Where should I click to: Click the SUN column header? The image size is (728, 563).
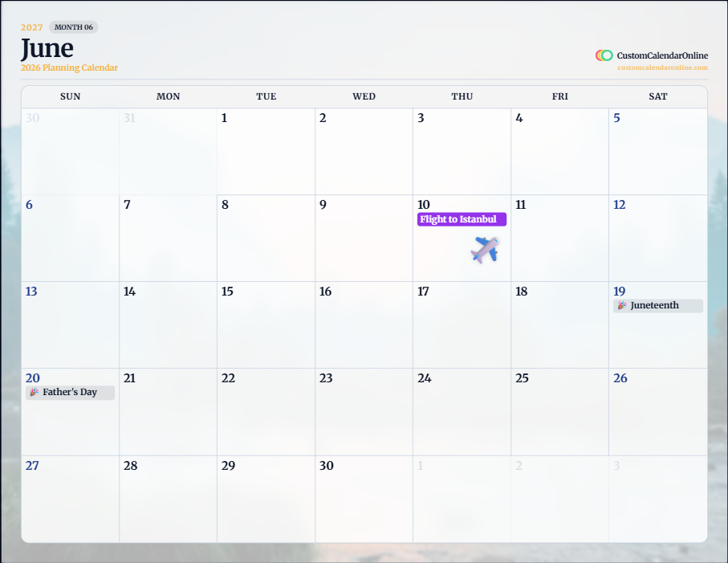click(x=70, y=96)
